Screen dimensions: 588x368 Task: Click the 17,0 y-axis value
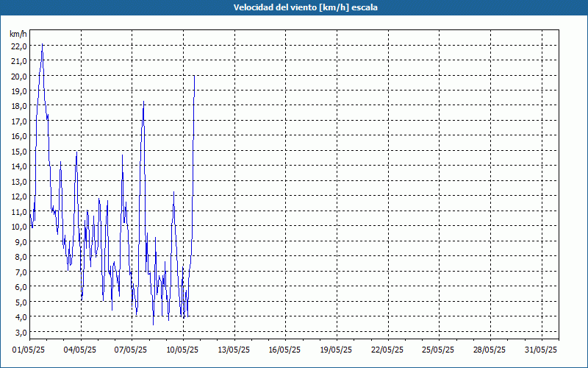[x=19, y=121]
